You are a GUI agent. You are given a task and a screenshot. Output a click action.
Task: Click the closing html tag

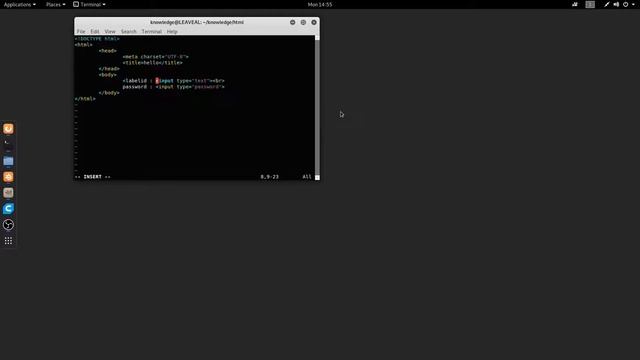[x=85, y=99]
